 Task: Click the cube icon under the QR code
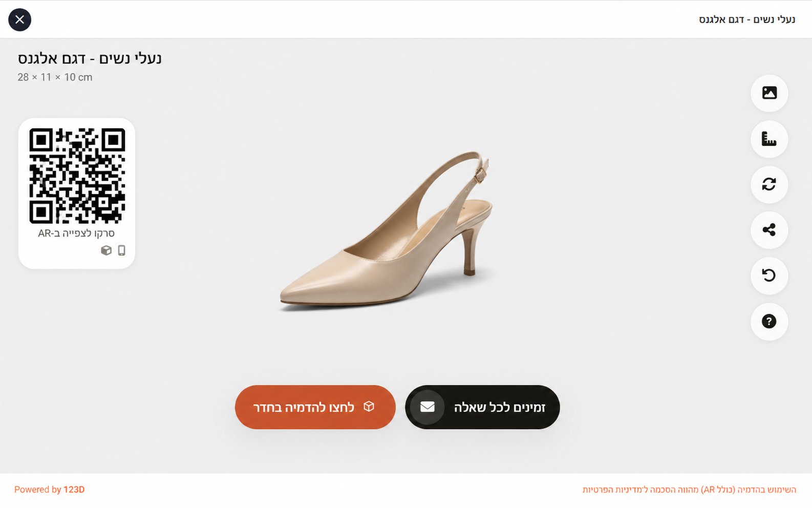[x=106, y=250]
